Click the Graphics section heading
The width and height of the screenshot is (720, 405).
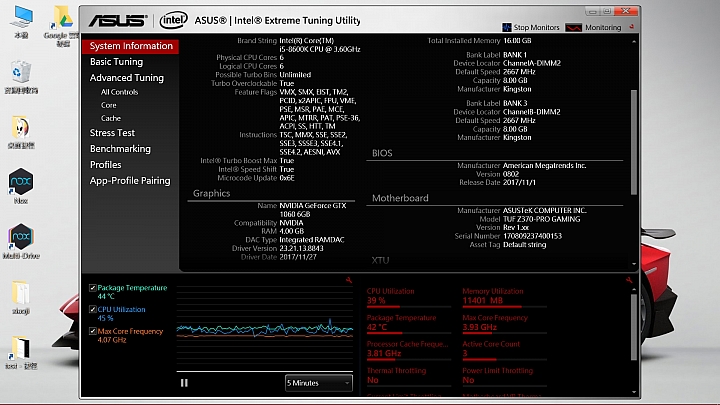(x=211, y=193)
